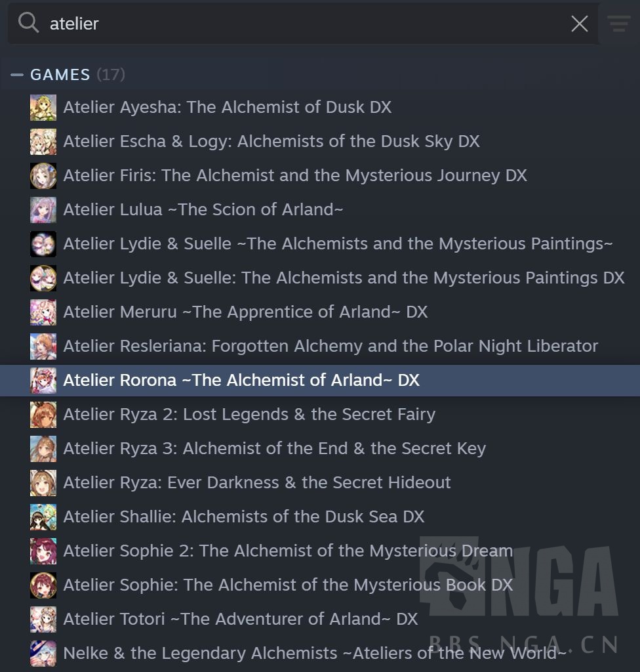640x672 pixels.
Task: Click the Atelier Firis game icon
Action: (x=43, y=176)
